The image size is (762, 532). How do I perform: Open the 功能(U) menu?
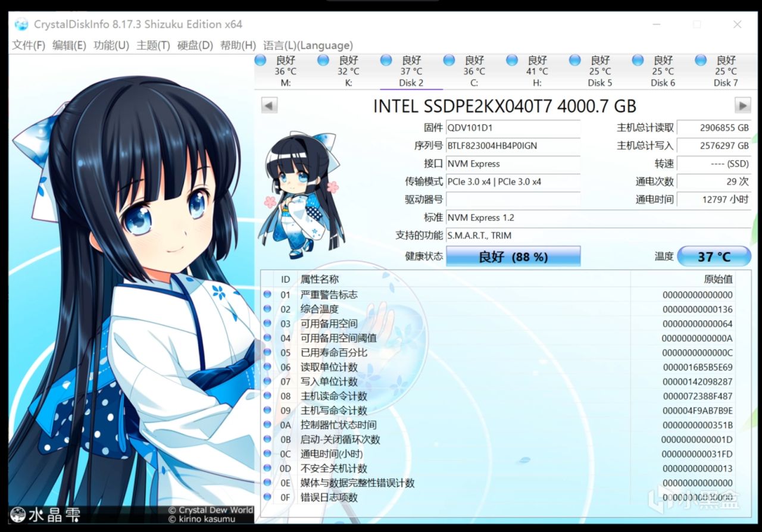pyautogui.click(x=111, y=45)
